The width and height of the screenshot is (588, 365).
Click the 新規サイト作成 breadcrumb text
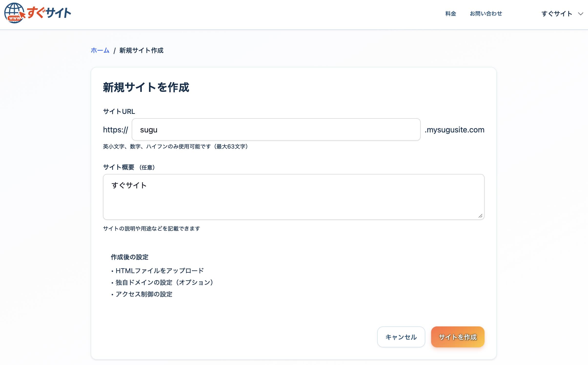[x=141, y=51]
